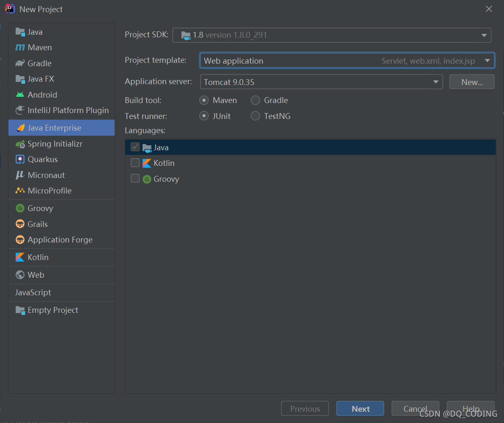Click the Groovy icon in sidebar
This screenshot has width=504, height=423.
coord(20,208)
